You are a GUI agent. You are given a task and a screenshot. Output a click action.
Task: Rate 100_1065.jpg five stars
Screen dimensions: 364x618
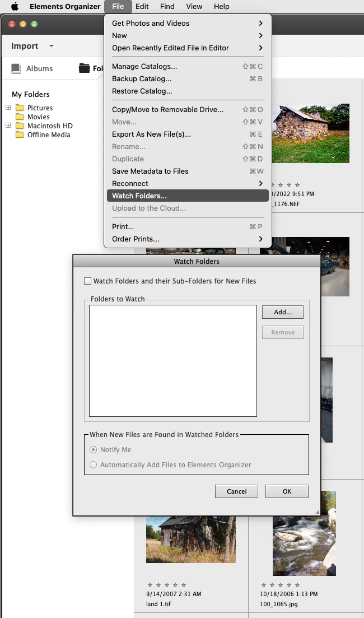[297, 586]
